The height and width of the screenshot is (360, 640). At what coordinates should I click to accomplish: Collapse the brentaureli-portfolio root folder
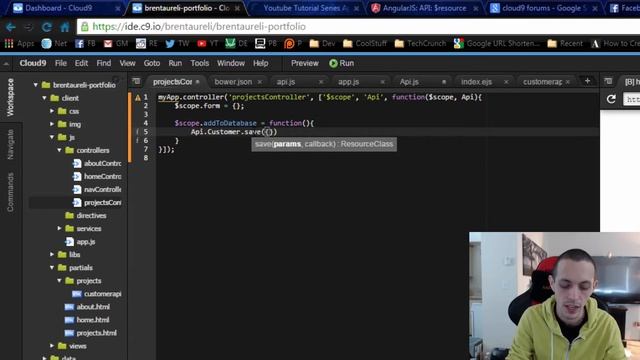(x=36, y=85)
